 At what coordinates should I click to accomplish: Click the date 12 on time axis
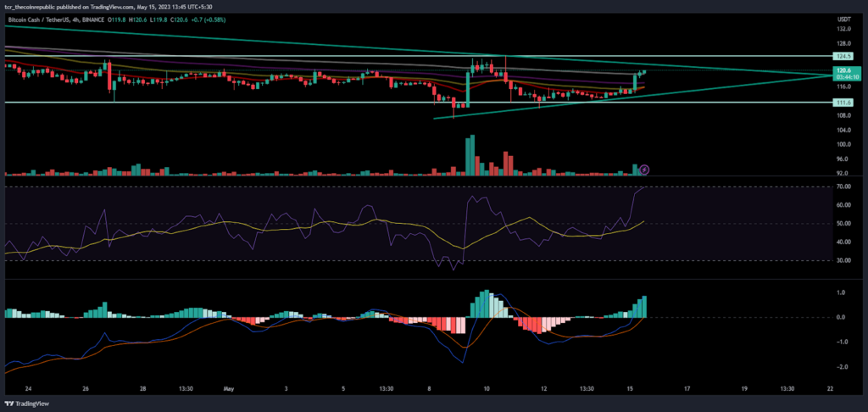[x=543, y=389]
